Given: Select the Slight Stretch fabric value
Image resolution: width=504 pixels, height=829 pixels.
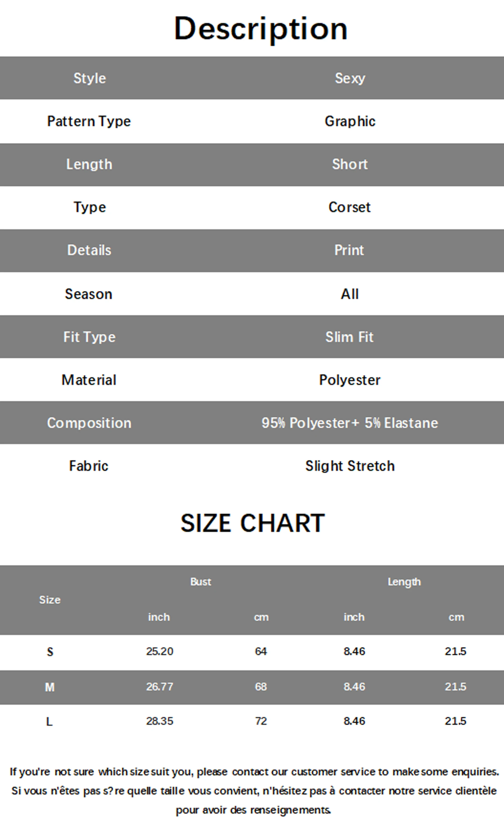Looking at the screenshot, I should 350,466.
